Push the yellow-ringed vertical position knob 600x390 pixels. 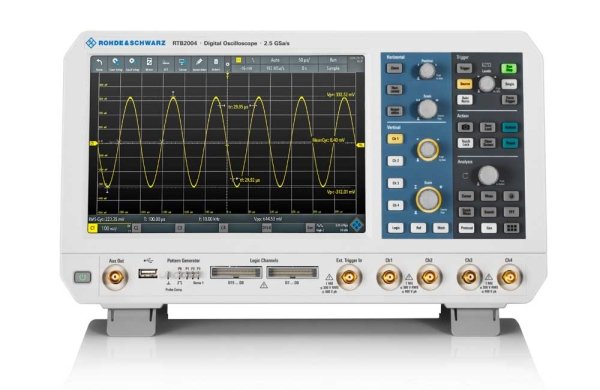[428, 149]
